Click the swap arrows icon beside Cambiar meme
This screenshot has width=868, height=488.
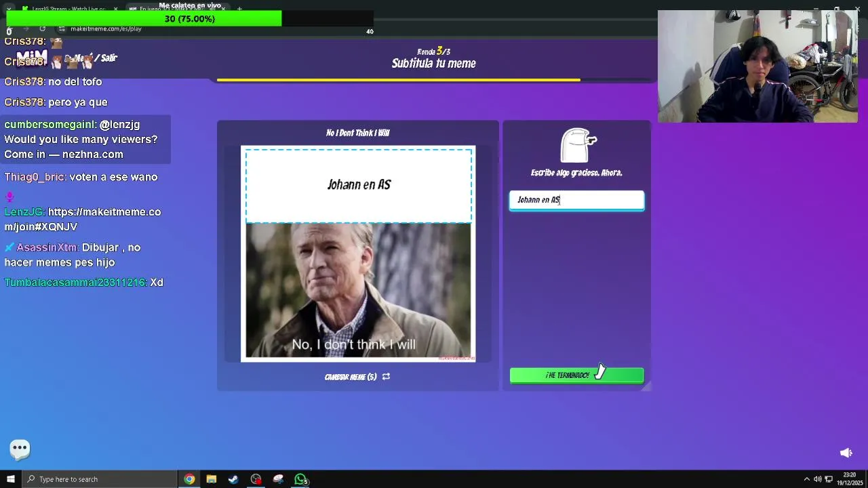(x=386, y=377)
